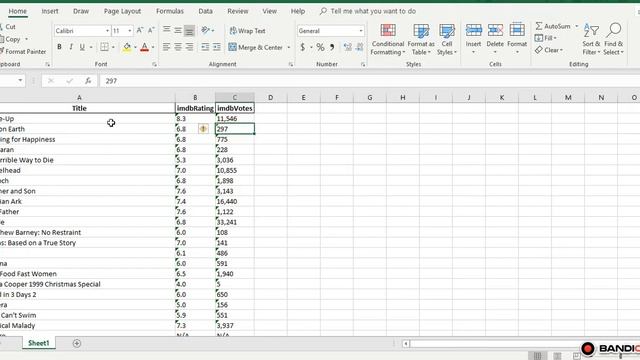Click the Align Right icon
The image size is (640, 360).
click(x=189, y=47)
